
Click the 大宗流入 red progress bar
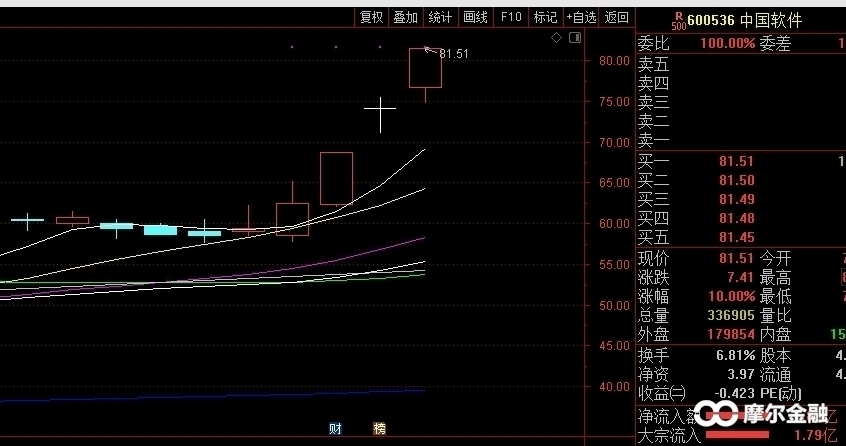(738, 435)
